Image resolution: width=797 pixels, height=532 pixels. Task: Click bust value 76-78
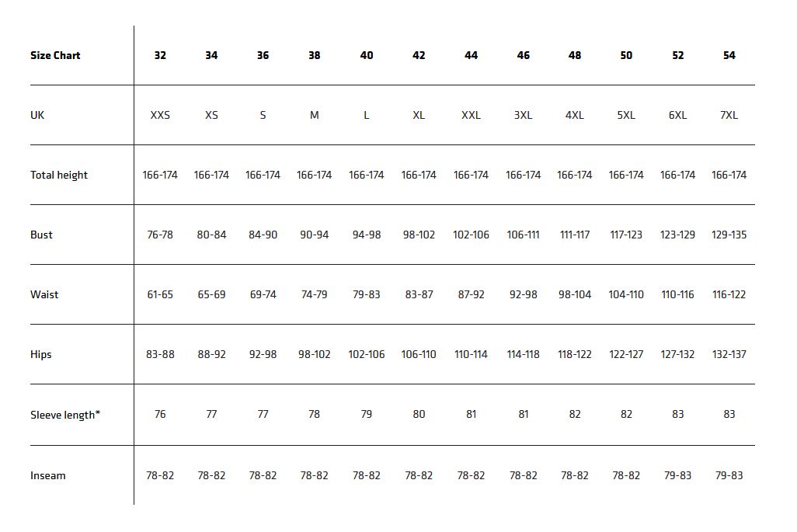click(x=160, y=235)
